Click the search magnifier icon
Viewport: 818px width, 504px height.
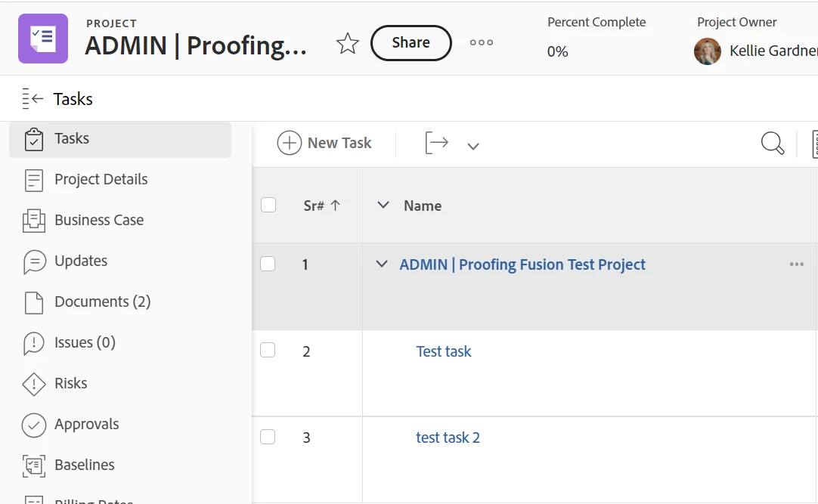pyautogui.click(x=772, y=143)
